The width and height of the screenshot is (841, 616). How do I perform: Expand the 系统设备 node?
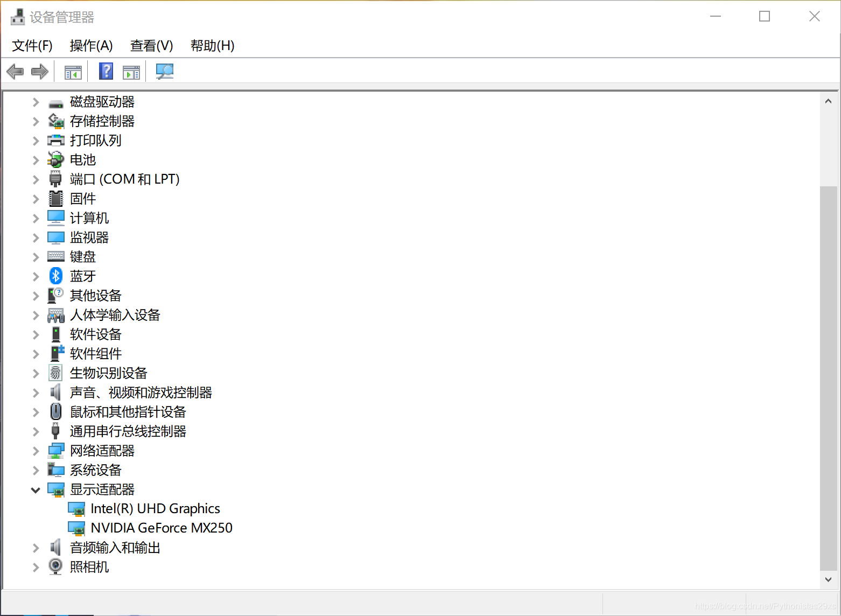[x=36, y=470]
